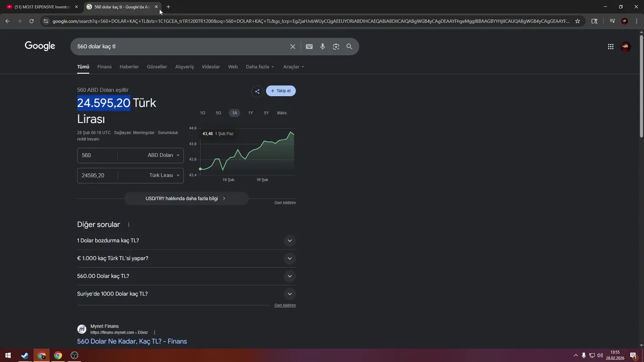Open the new tab plus button
644x362 pixels.
coord(168,7)
